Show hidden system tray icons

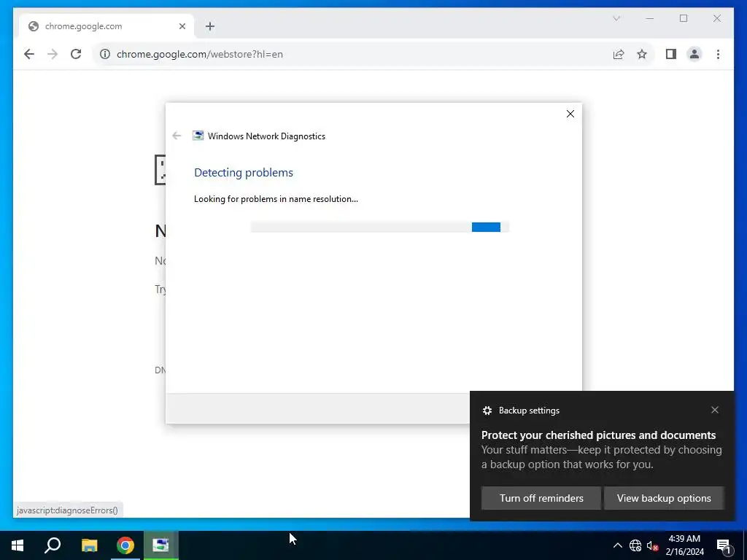pos(617,545)
